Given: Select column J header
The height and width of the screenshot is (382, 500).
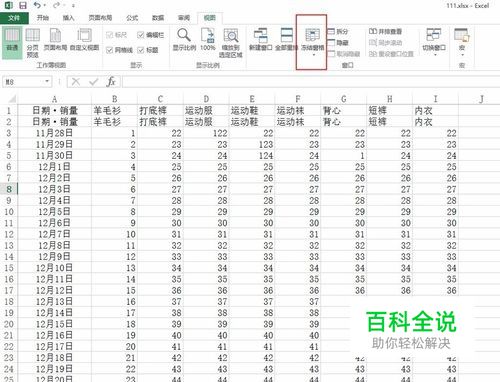Looking at the screenshot, I should [x=481, y=99].
